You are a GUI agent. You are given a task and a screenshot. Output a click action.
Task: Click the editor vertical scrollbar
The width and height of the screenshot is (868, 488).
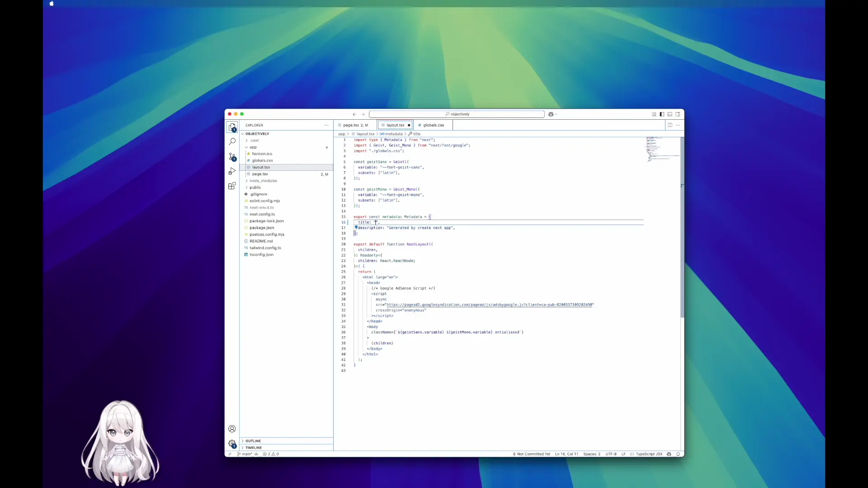682,227
